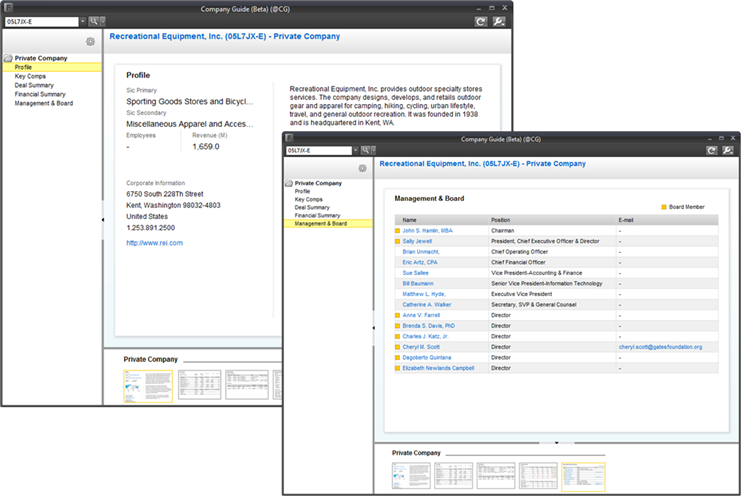Click identifier input field in back window
This screenshot has width=745, height=500.
[41, 21]
